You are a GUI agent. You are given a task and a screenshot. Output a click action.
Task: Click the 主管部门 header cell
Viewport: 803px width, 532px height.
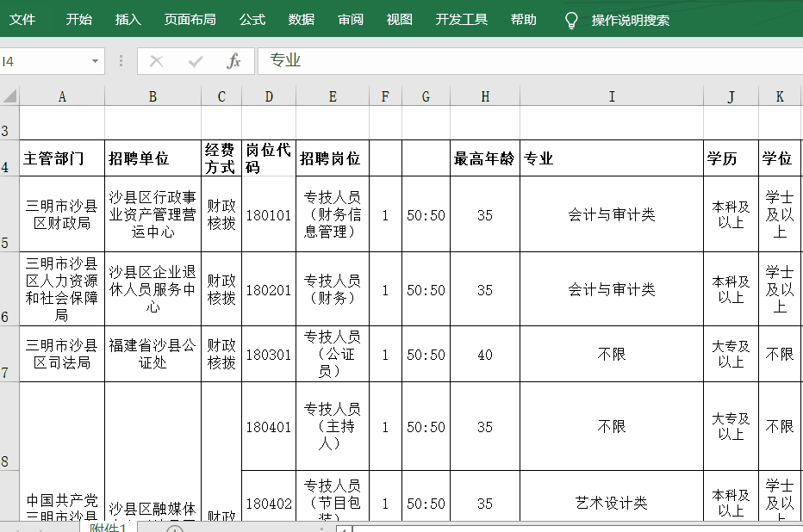pyautogui.click(x=62, y=158)
